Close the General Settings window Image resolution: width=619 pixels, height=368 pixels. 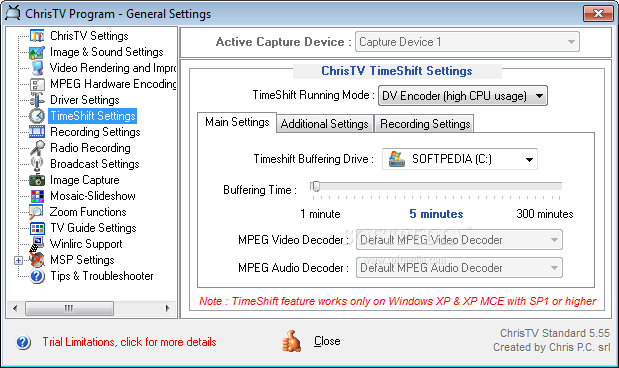(598, 13)
